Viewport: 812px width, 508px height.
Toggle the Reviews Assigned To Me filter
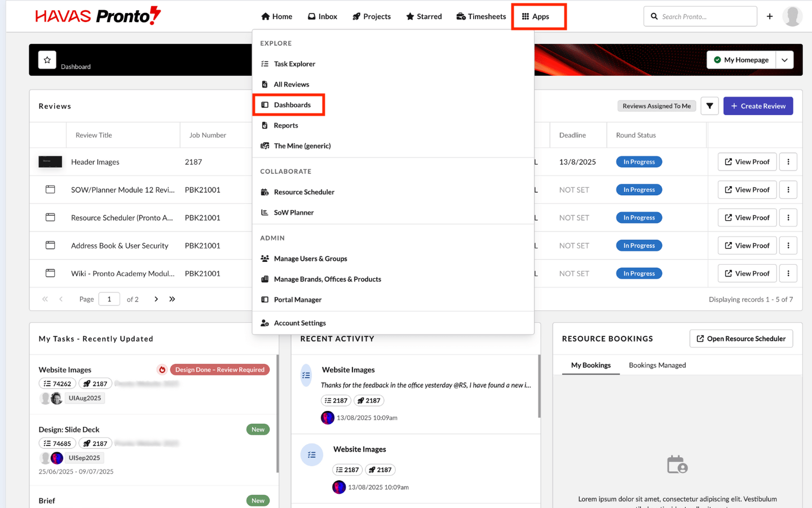click(x=656, y=106)
